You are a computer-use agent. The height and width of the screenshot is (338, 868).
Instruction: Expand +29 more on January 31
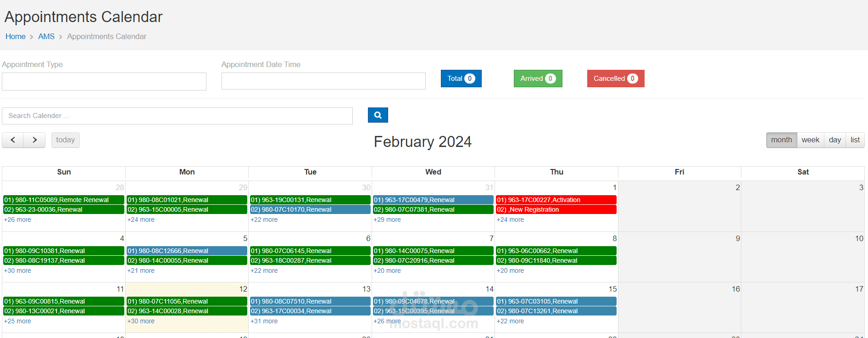pyautogui.click(x=387, y=220)
